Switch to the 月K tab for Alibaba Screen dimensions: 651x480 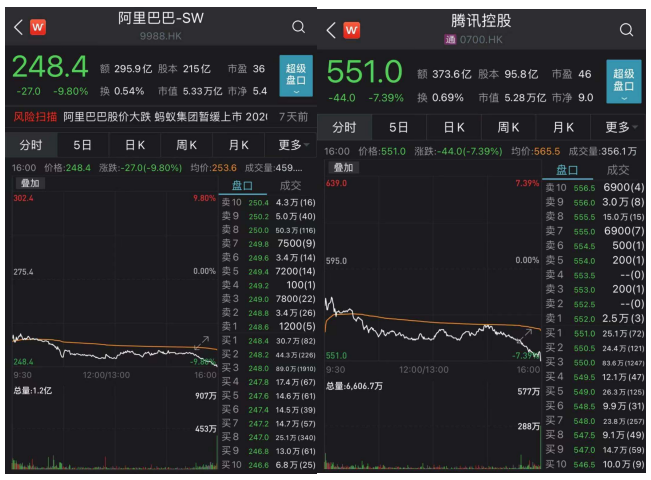click(238, 145)
